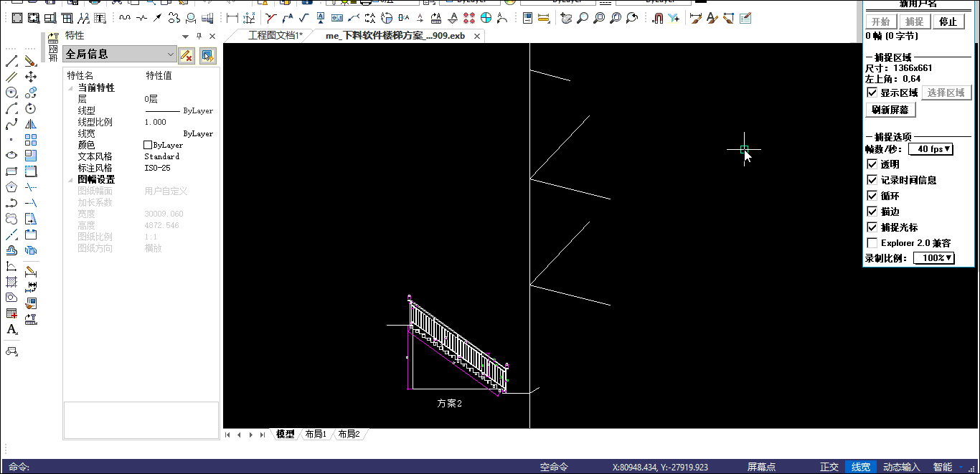This screenshot has width=980, height=474.
Task: Open the 40 fps frame rate dropdown
Action: coord(930,149)
